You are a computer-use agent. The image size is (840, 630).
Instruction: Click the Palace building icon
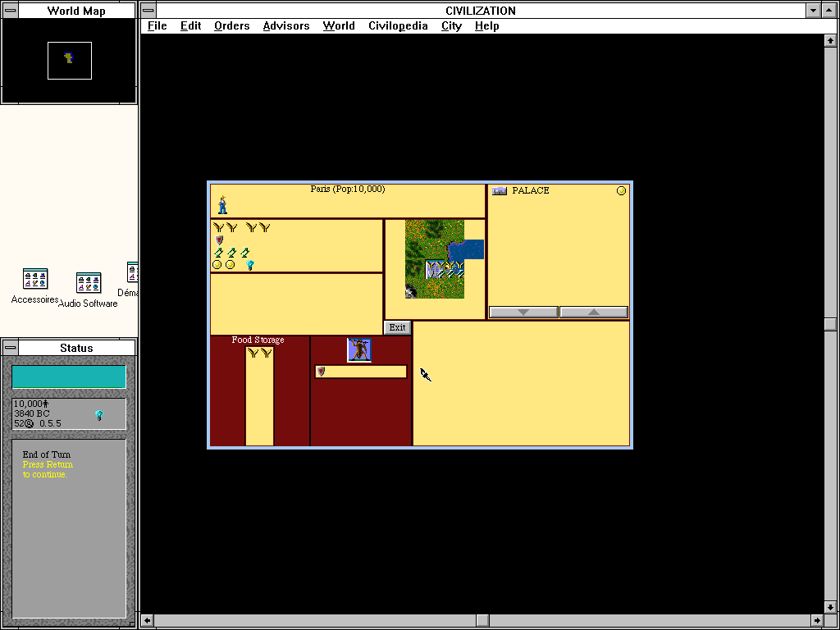coord(500,190)
